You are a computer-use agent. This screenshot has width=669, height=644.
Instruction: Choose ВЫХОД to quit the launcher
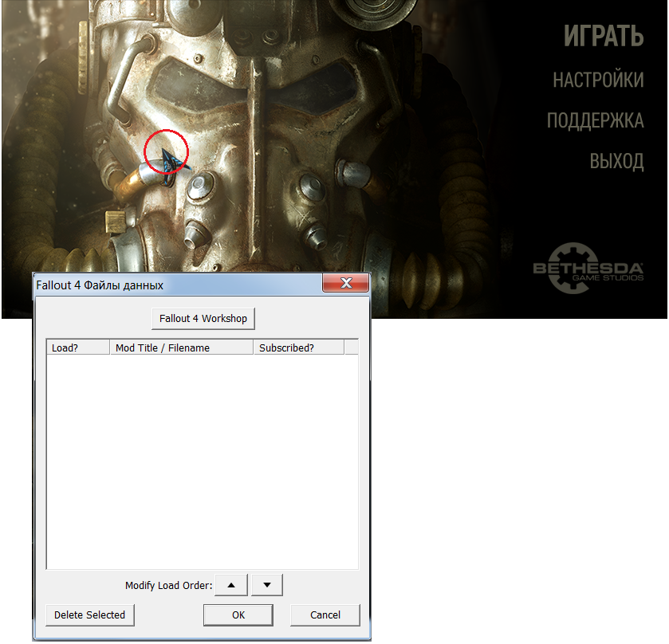616,161
